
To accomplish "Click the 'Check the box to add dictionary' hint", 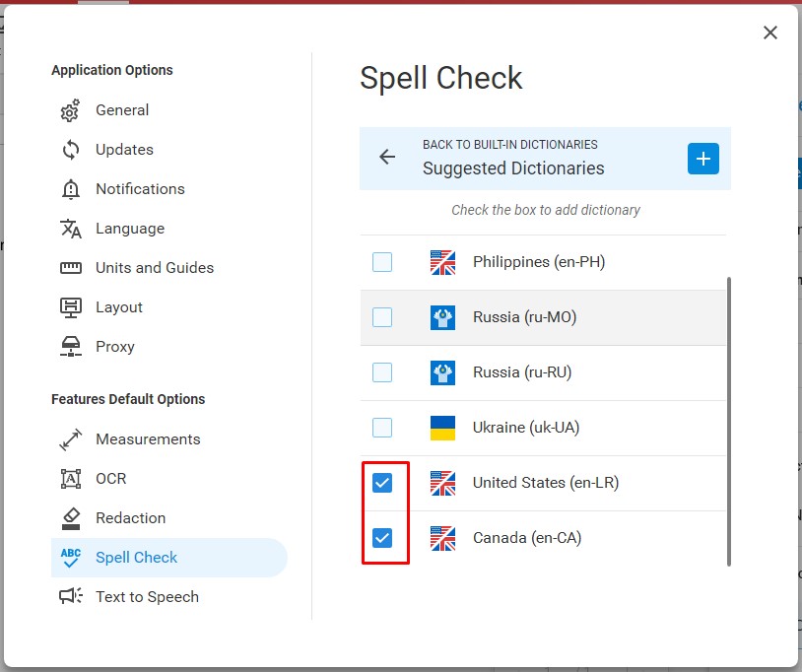I will coord(546,210).
